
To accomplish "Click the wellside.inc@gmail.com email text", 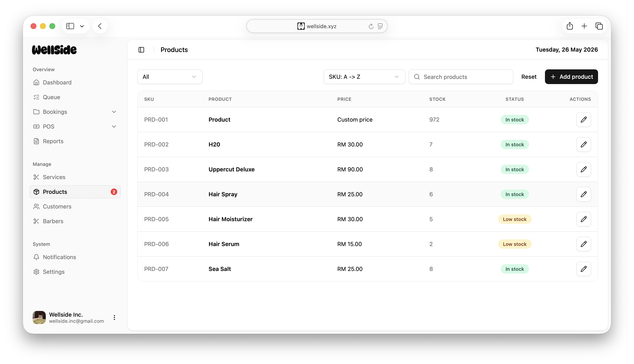I will [76, 321].
